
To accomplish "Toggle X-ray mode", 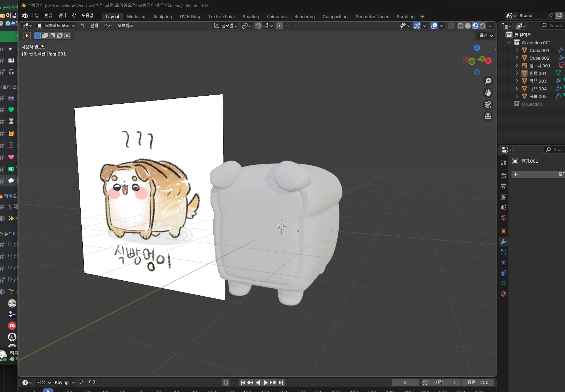I will point(451,26).
